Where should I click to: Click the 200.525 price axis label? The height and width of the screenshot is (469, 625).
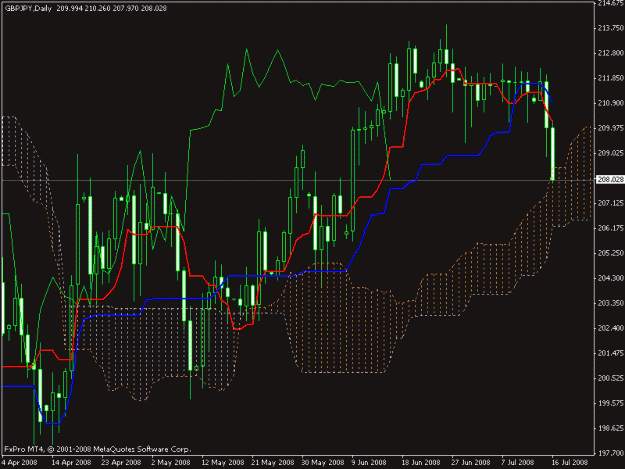pos(610,378)
